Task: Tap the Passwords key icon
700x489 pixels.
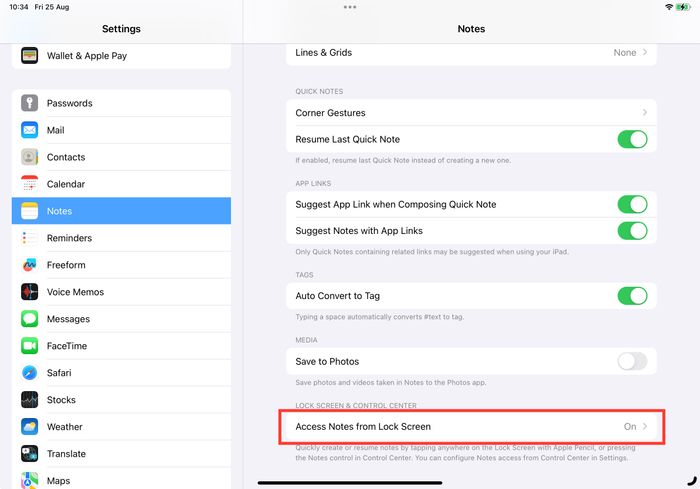Action: (30, 103)
